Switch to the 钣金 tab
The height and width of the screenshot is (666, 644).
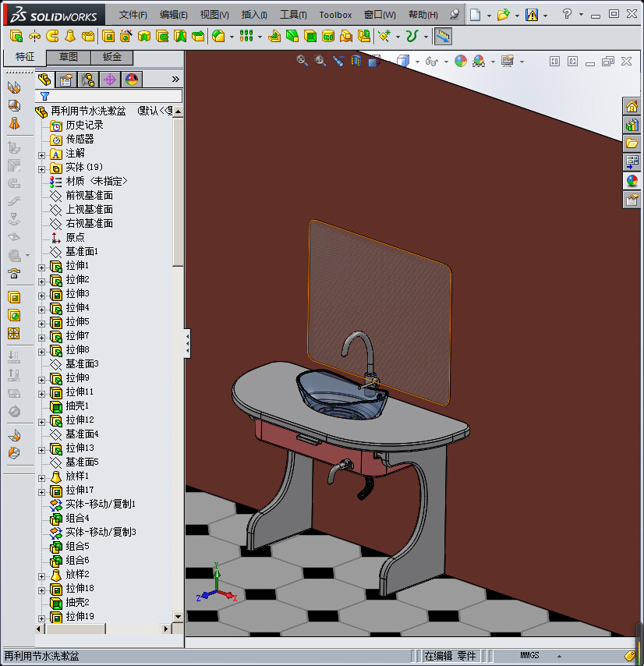click(112, 57)
